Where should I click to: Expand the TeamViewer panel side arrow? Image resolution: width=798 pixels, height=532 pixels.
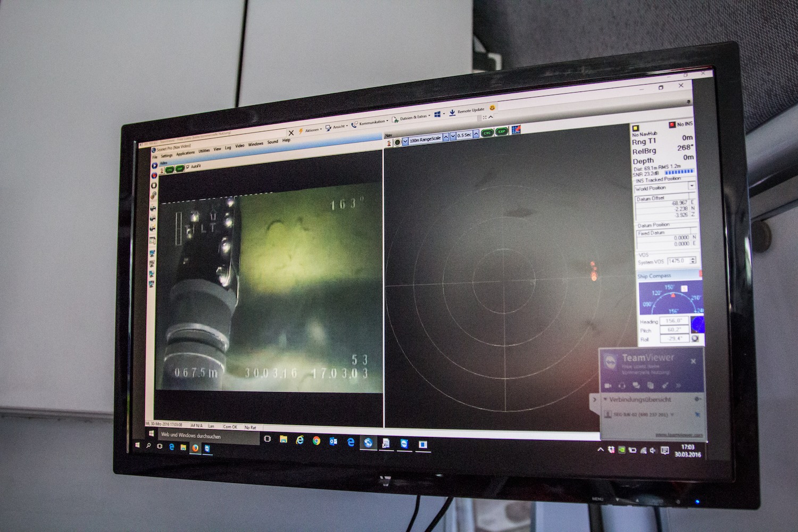coord(594,400)
